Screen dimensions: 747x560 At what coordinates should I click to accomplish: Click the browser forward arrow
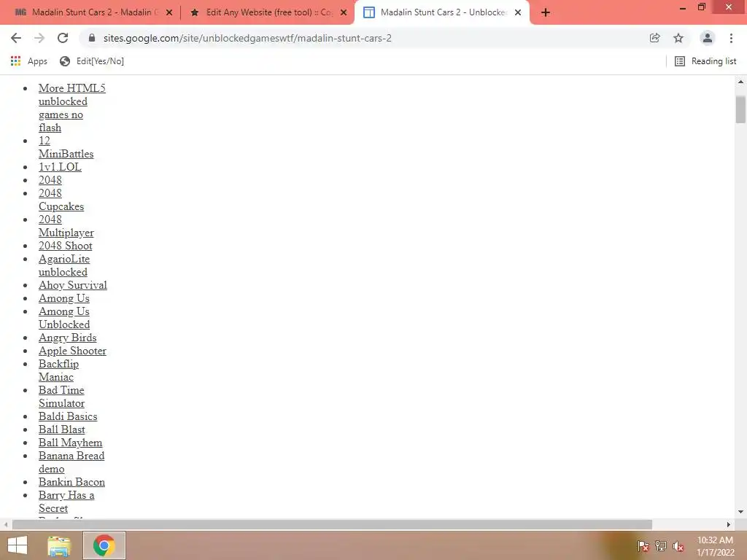(39, 38)
